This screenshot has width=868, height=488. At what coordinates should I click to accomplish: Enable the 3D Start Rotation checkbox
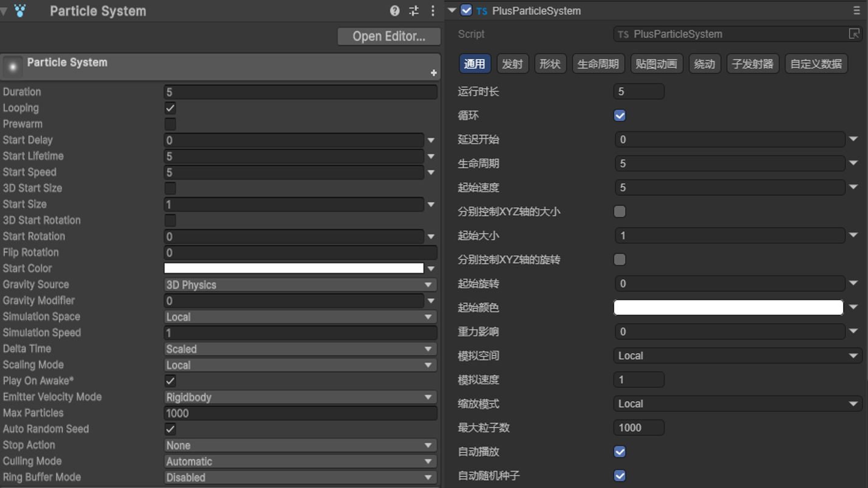click(x=170, y=221)
